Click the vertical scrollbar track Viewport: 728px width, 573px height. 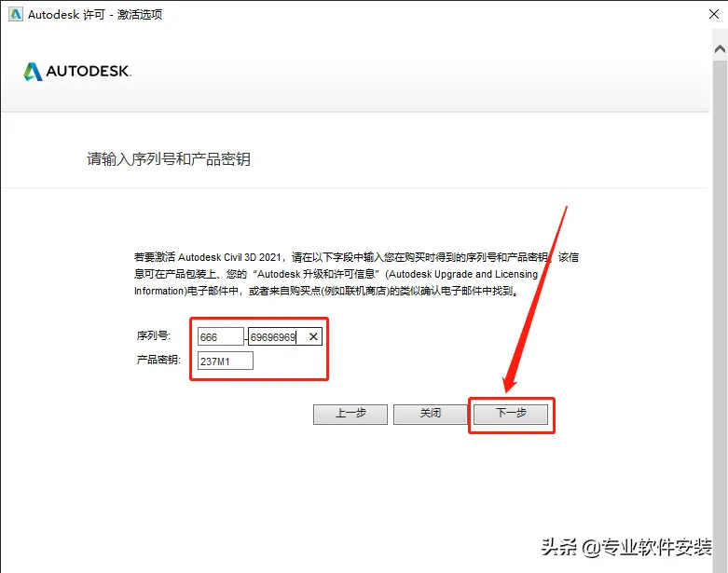721,316
